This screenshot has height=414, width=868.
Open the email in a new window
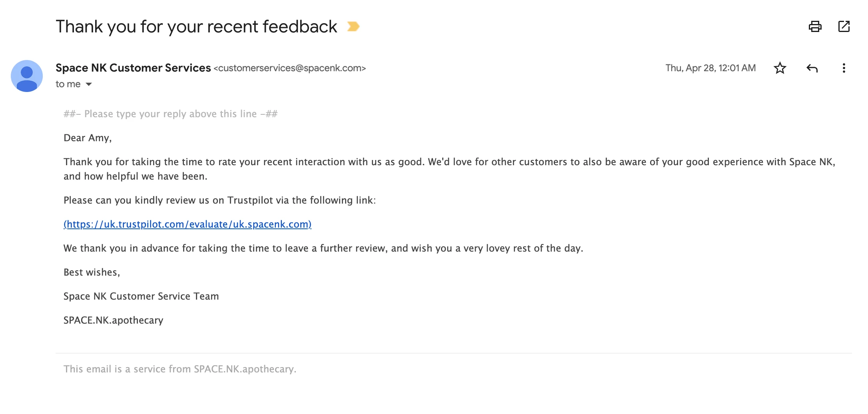(x=844, y=27)
